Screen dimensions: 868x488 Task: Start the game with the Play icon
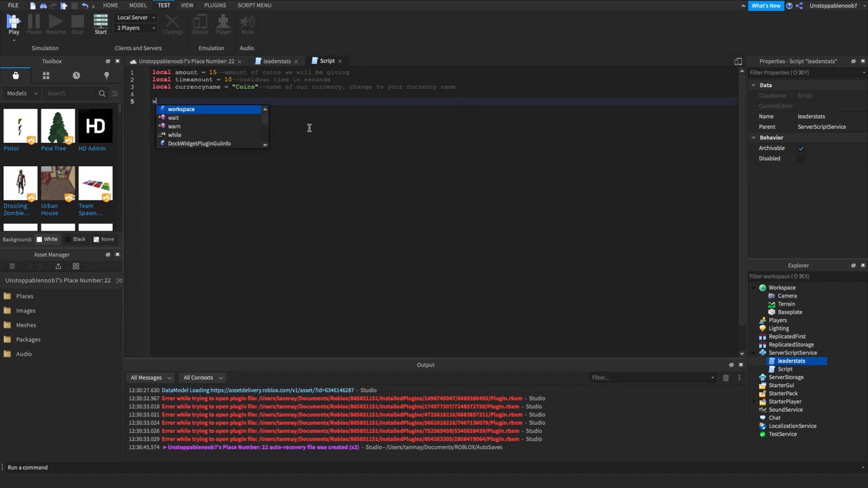[14, 22]
